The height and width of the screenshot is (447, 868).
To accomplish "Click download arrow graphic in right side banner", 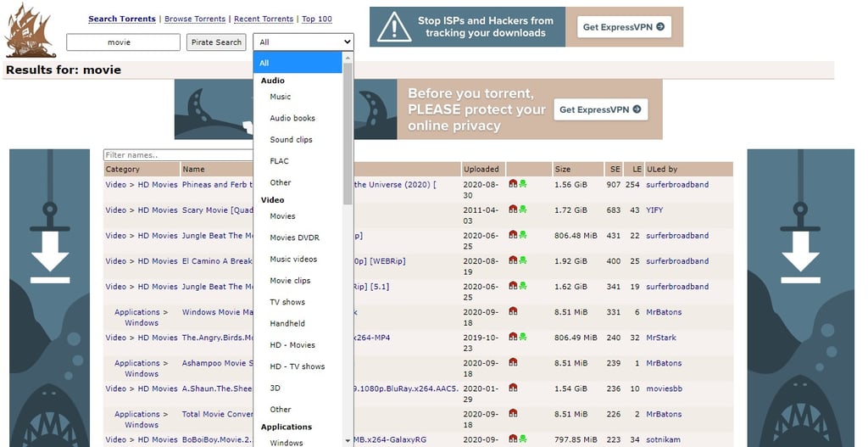I will pyautogui.click(x=800, y=258).
